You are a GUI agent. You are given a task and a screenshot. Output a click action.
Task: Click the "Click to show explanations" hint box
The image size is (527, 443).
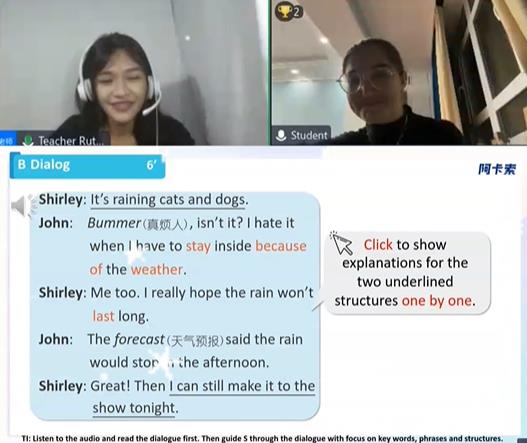coord(408,273)
